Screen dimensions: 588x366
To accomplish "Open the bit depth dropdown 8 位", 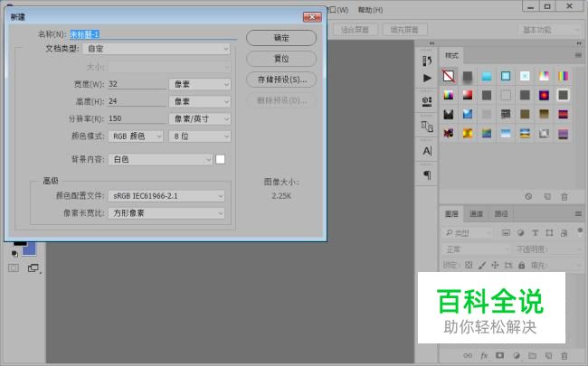I will tap(200, 136).
